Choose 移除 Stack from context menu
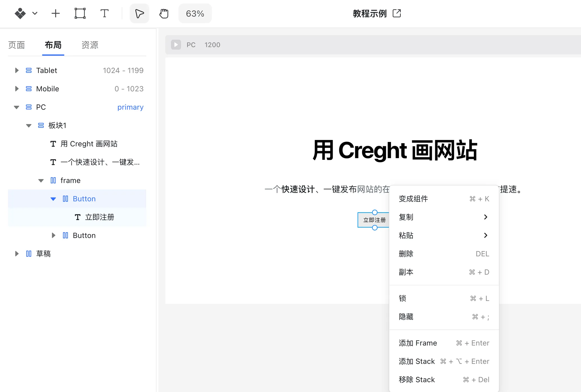Screen dimensions: 581x392 point(444,380)
